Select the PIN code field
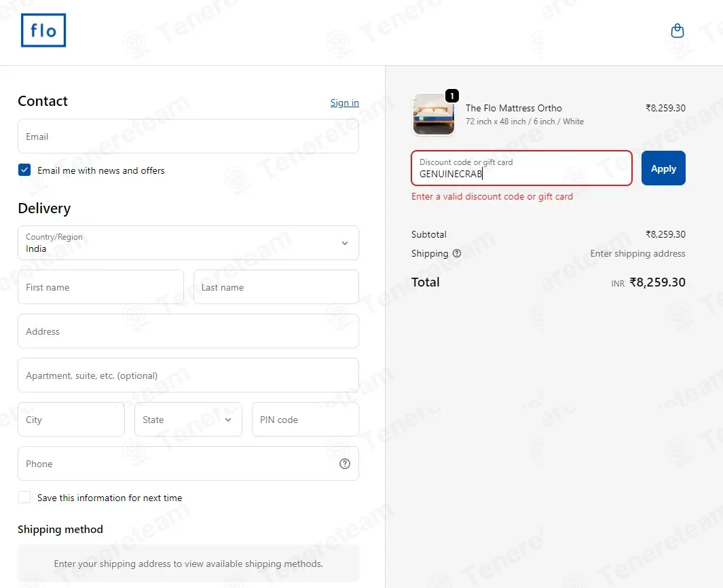This screenshot has height=588, width=723. click(305, 420)
